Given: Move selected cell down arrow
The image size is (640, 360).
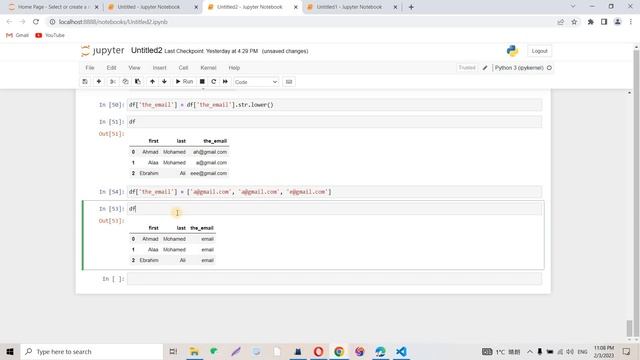Looking at the screenshot, I should click(164, 82).
